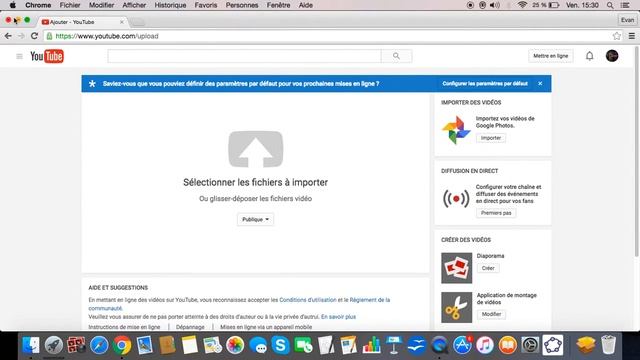Click the Mettre en ligne button
Viewport: 640px width, 360px height.
coord(551,56)
